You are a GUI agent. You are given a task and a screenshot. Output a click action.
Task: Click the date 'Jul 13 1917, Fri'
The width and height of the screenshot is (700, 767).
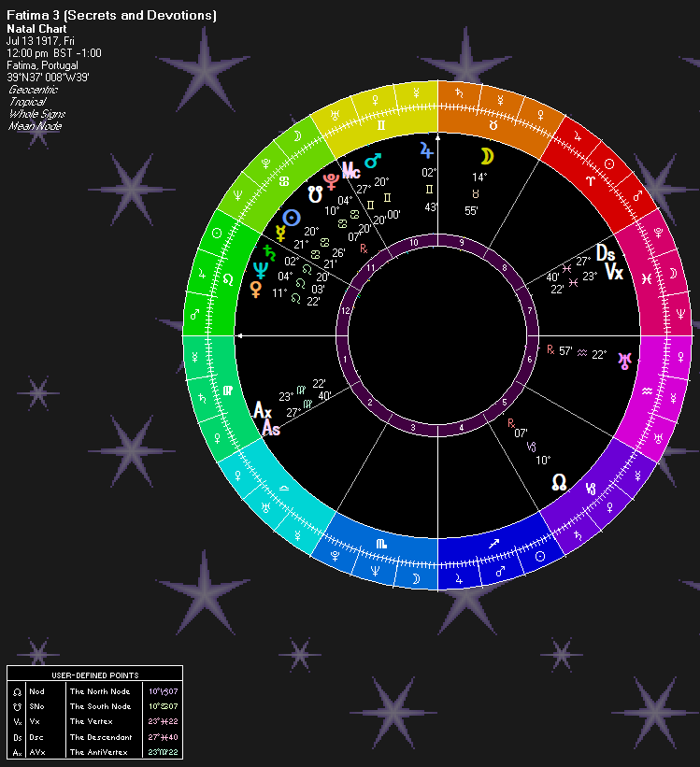pyautogui.click(x=40, y=41)
